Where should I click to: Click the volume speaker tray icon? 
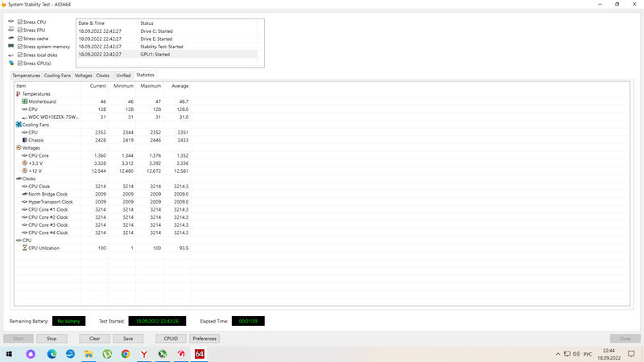click(576, 354)
